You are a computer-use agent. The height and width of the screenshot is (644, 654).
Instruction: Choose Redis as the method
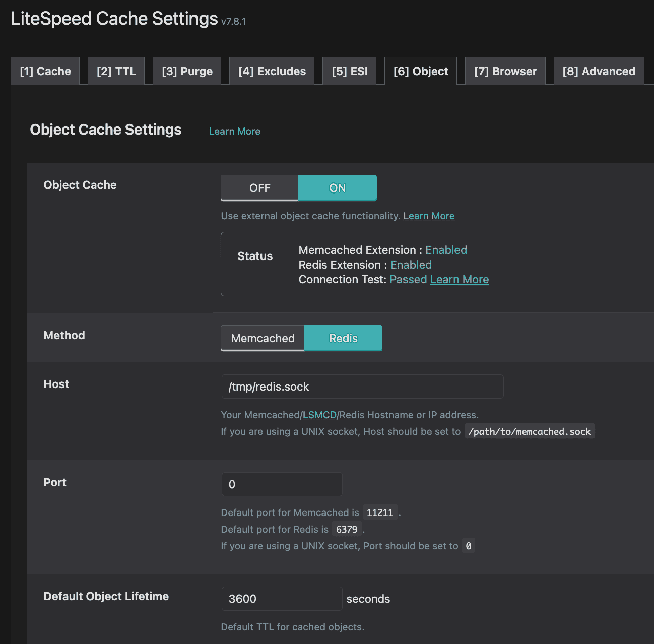click(x=344, y=338)
